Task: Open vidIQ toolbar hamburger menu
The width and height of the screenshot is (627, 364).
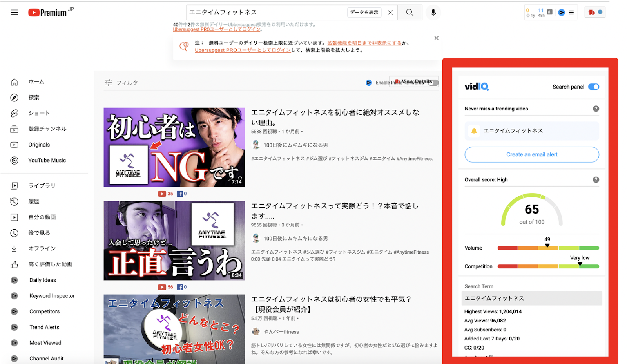Action: [x=571, y=13]
